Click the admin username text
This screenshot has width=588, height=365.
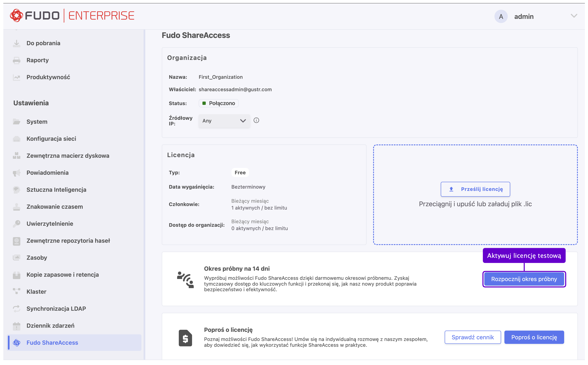pyautogui.click(x=524, y=17)
